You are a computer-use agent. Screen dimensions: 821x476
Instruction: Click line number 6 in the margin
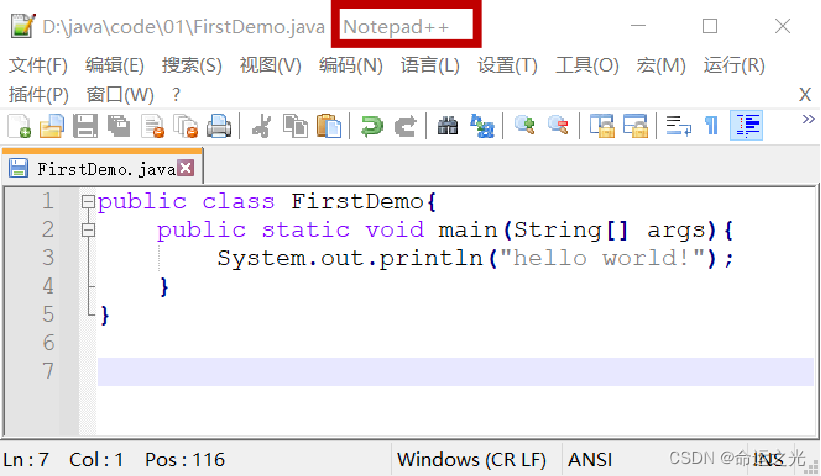pyautogui.click(x=48, y=343)
